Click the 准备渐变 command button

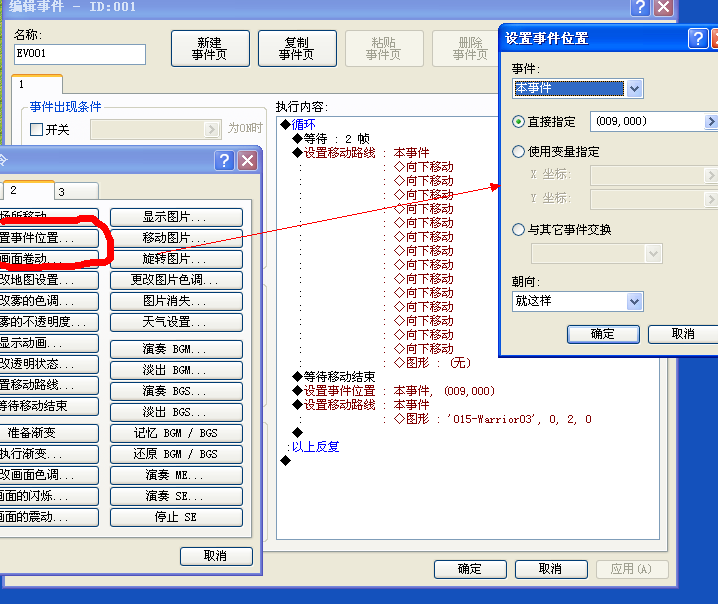[x=49, y=434]
